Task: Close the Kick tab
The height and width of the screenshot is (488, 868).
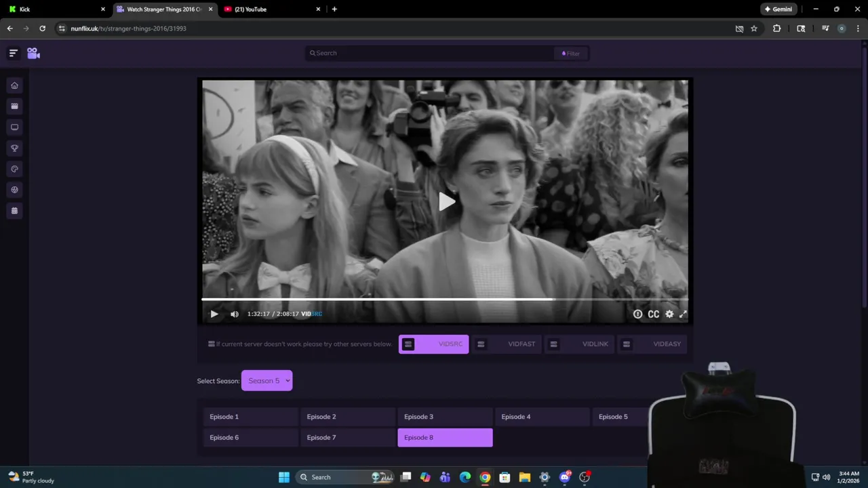Action: pyautogui.click(x=103, y=9)
